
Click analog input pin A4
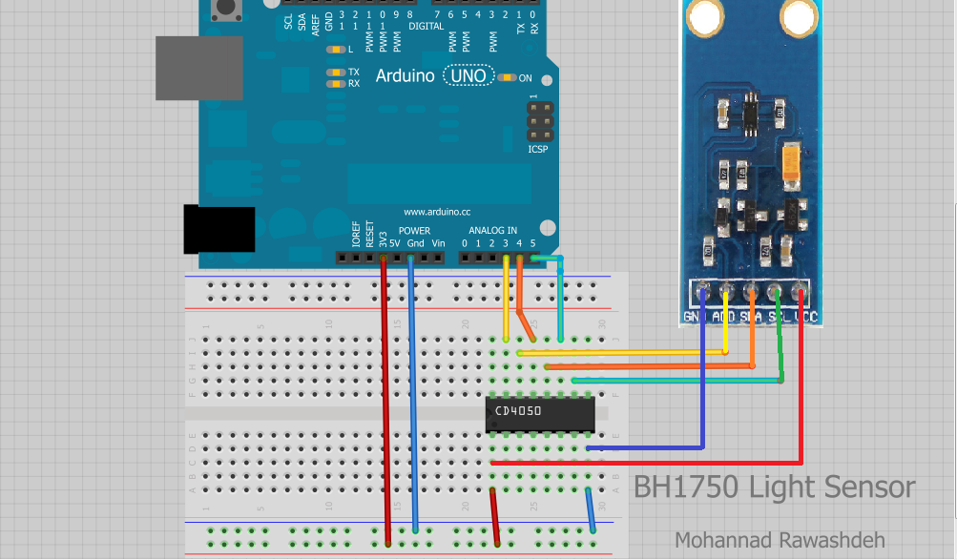[x=520, y=257]
